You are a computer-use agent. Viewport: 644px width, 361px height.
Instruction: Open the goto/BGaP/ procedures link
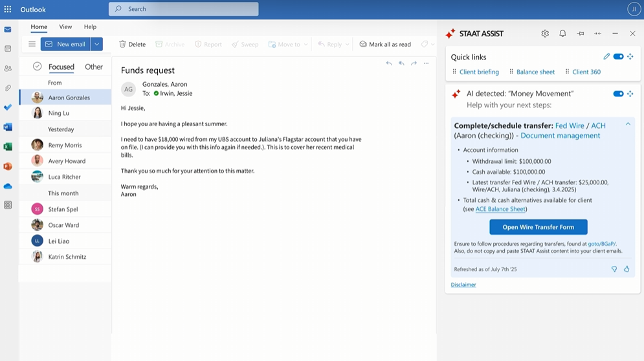pyautogui.click(x=602, y=244)
